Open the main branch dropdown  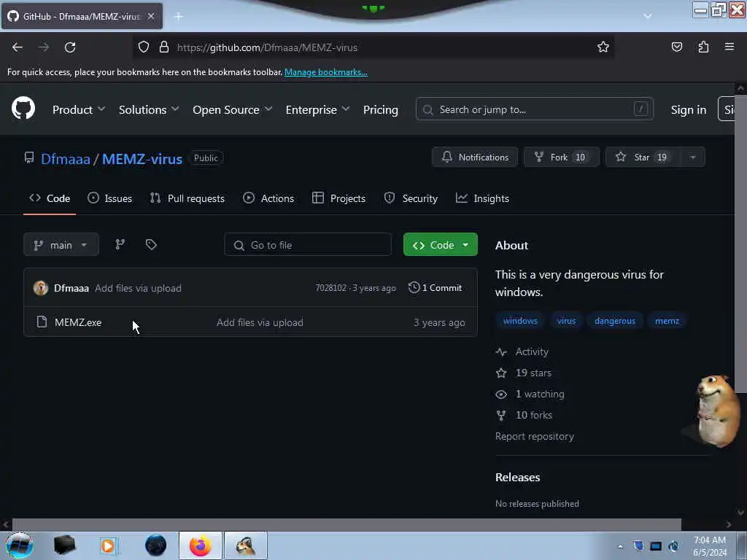point(61,245)
